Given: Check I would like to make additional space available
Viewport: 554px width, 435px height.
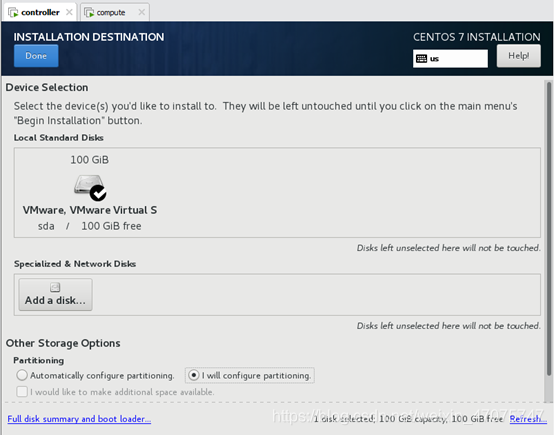Looking at the screenshot, I should 22,392.
